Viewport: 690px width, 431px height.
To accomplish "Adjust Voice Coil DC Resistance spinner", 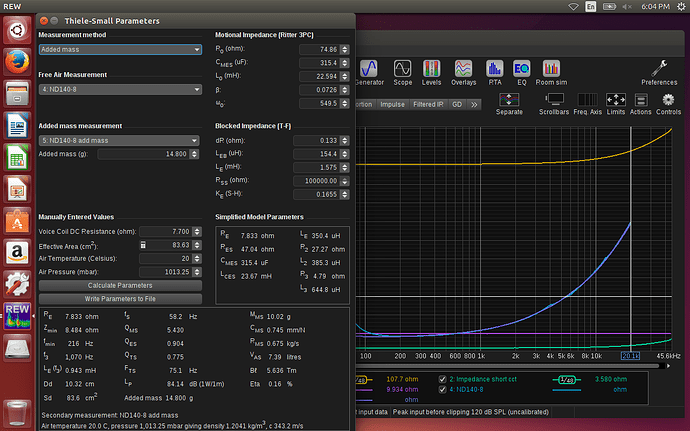I will 197,232.
